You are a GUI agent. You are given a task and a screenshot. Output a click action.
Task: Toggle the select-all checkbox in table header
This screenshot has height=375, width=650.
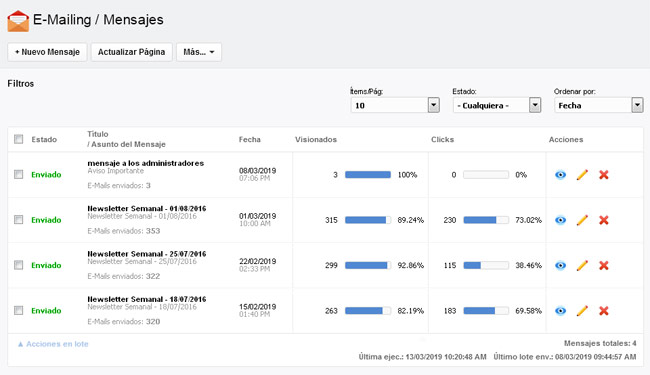[19, 139]
